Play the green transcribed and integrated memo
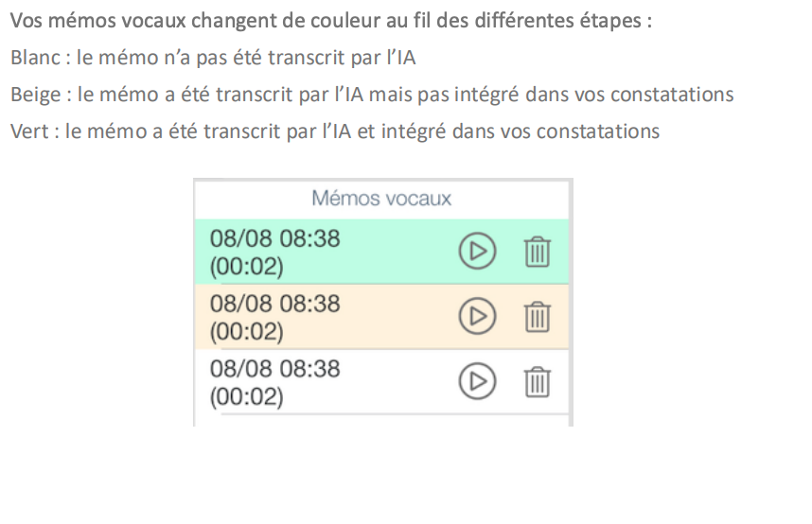 tap(477, 252)
